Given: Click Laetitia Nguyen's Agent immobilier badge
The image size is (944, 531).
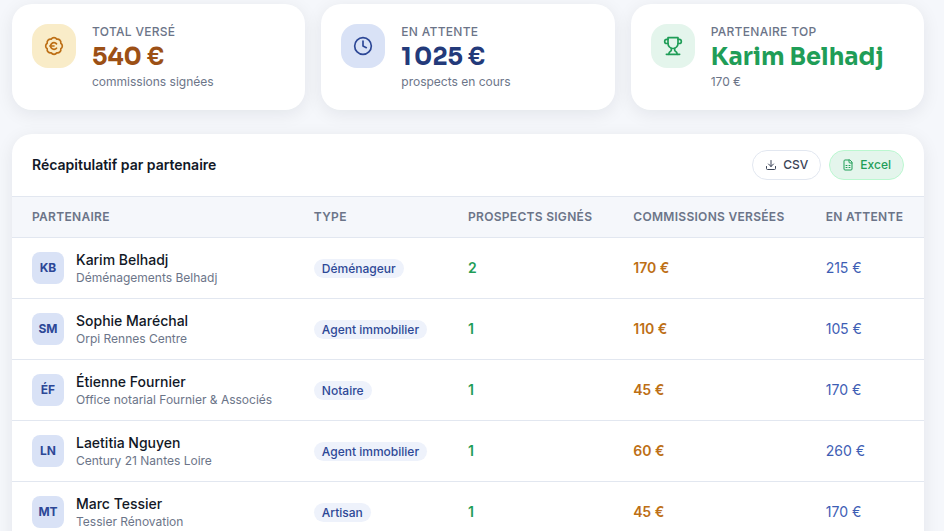Looking at the screenshot, I should (370, 452).
